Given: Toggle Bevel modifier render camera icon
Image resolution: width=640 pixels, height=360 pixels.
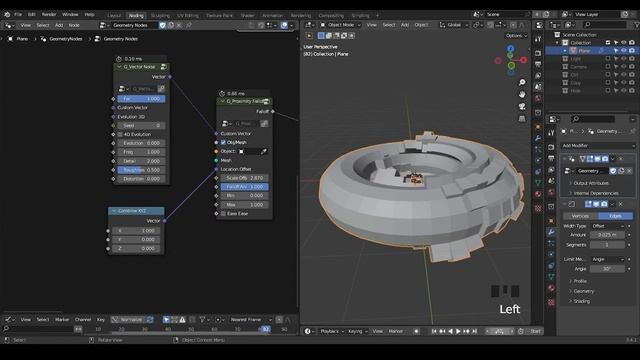Looking at the screenshot, I should [604, 204].
